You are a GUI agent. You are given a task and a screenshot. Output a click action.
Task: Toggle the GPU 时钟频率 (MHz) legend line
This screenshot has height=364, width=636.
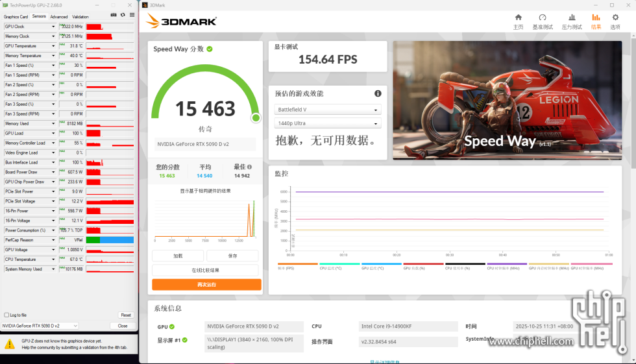tap(591, 266)
